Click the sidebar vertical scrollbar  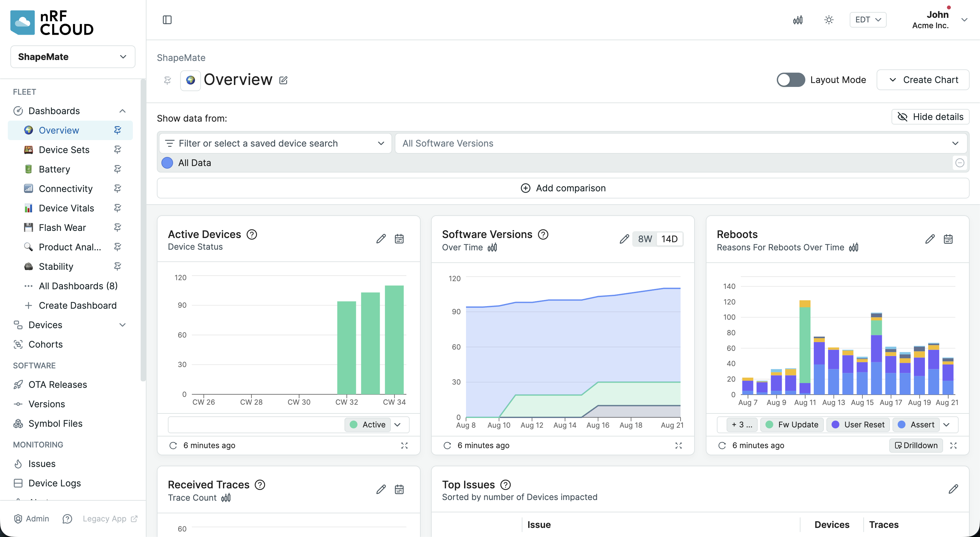tap(143, 230)
